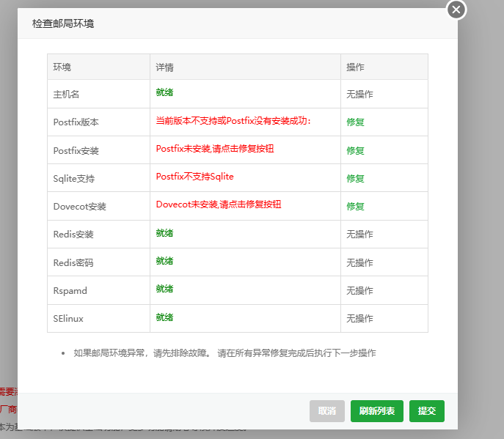This screenshot has width=504, height=439.
Task: Click the 就绪 status for Redis密码
Action: (x=164, y=261)
